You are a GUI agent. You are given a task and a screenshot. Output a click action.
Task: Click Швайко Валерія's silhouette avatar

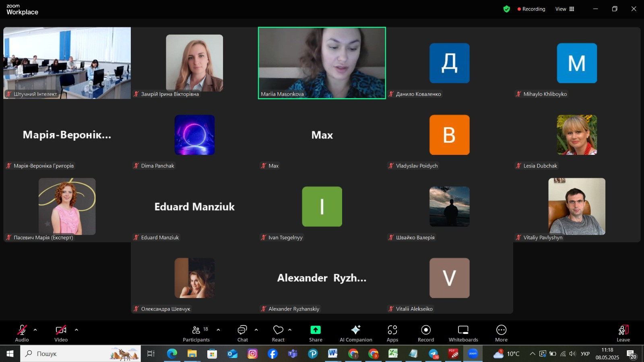click(450, 206)
